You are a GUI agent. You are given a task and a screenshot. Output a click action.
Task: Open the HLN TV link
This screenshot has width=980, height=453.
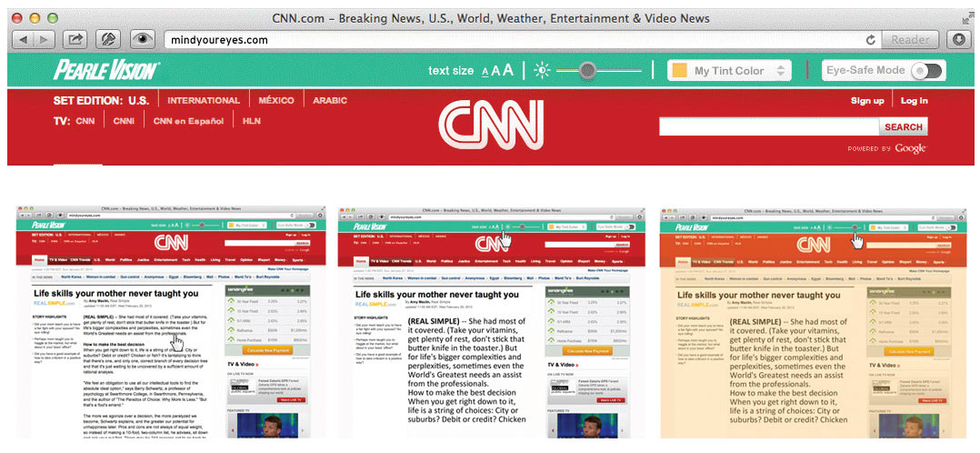pyautogui.click(x=251, y=121)
